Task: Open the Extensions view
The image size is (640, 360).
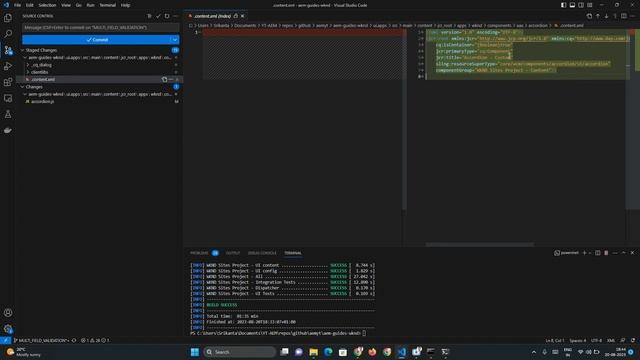Action: pos(8,82)
